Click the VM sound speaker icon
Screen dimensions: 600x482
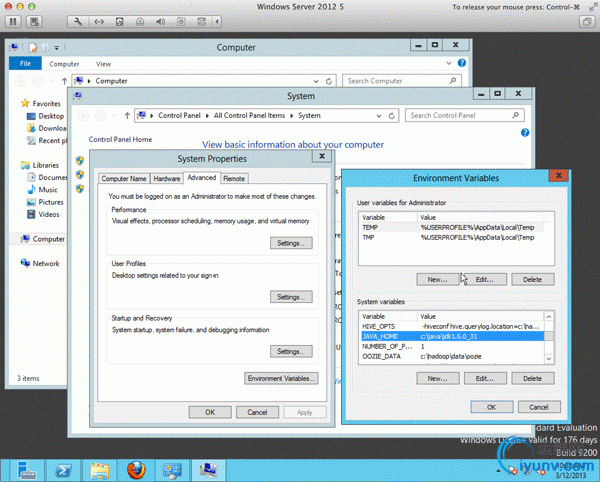tap(161, 21)
